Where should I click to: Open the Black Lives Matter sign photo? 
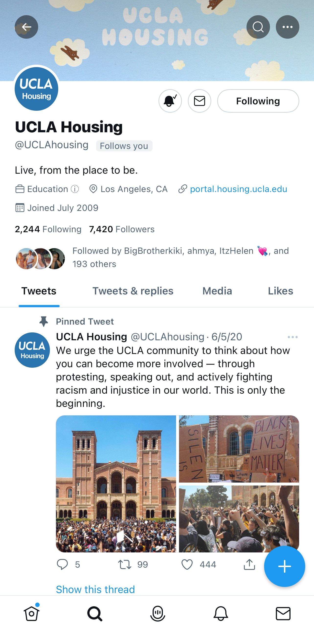click(x=239, y=449)
